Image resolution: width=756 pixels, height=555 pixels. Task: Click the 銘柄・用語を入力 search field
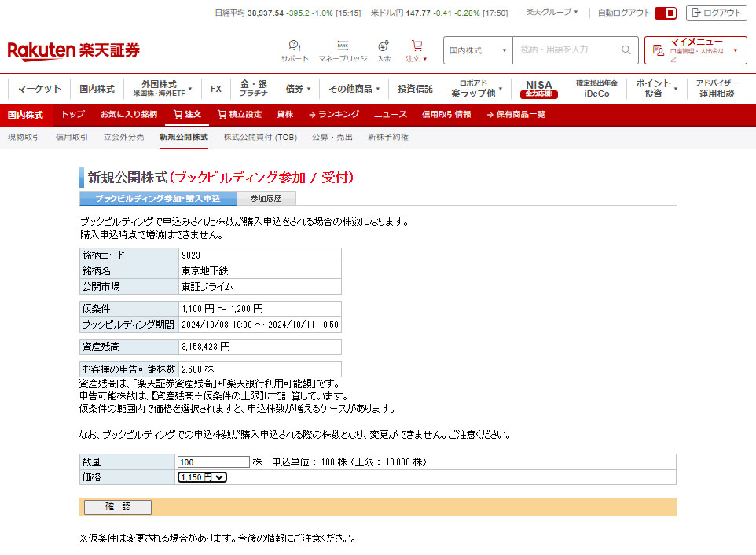[x=566, y=50]
